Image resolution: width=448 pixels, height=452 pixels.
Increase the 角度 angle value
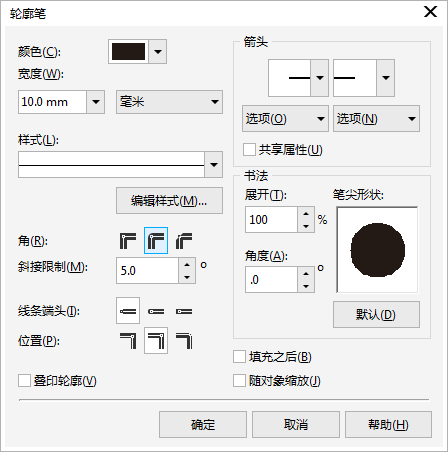pos(306,273)
